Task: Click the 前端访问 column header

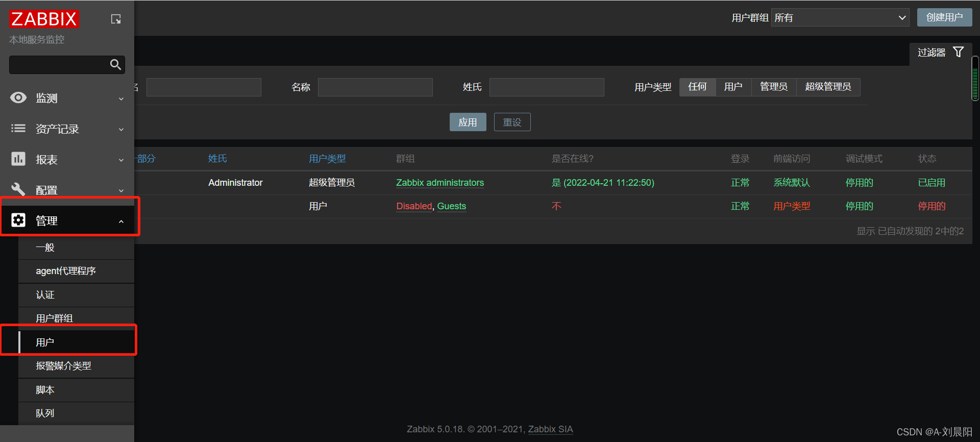Action: (x=791, y=159)
